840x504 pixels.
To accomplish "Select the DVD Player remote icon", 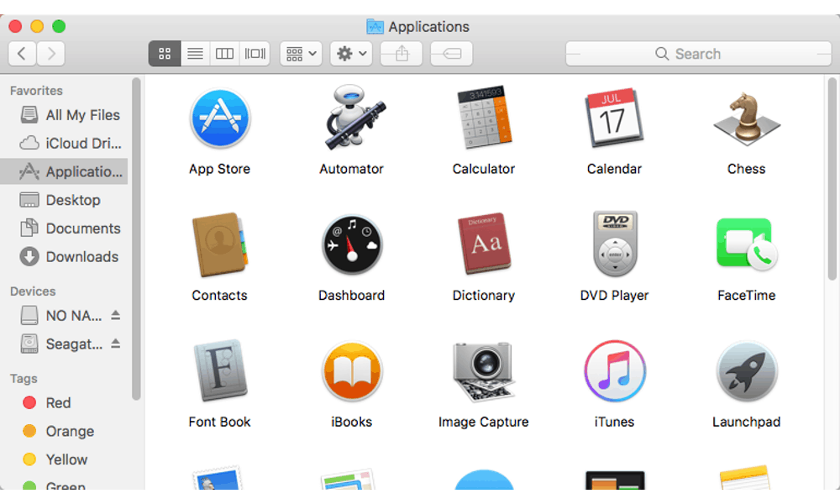I will point(615,244).
